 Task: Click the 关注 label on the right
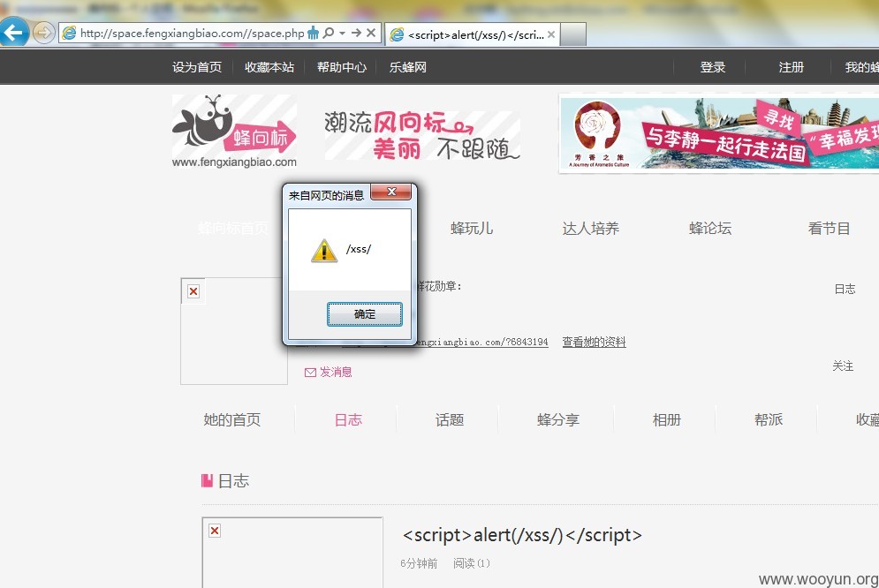click(843, 366)
